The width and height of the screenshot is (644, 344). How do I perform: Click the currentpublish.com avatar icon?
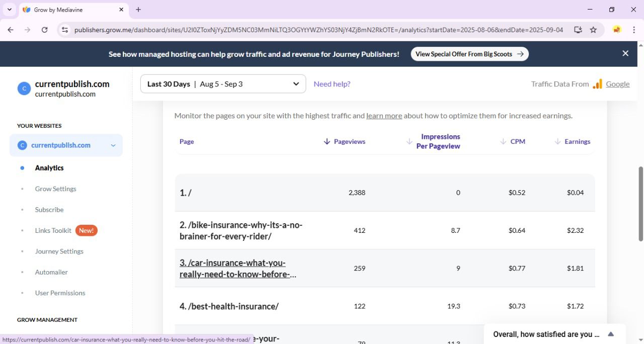coord(24,89)
